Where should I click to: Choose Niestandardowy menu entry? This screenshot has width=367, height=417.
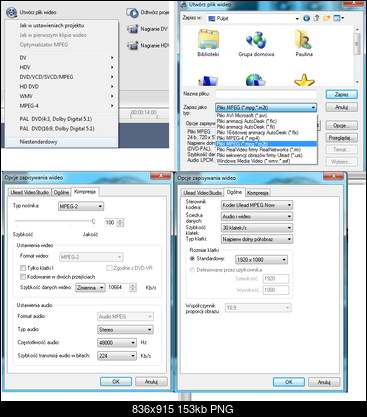62,142
